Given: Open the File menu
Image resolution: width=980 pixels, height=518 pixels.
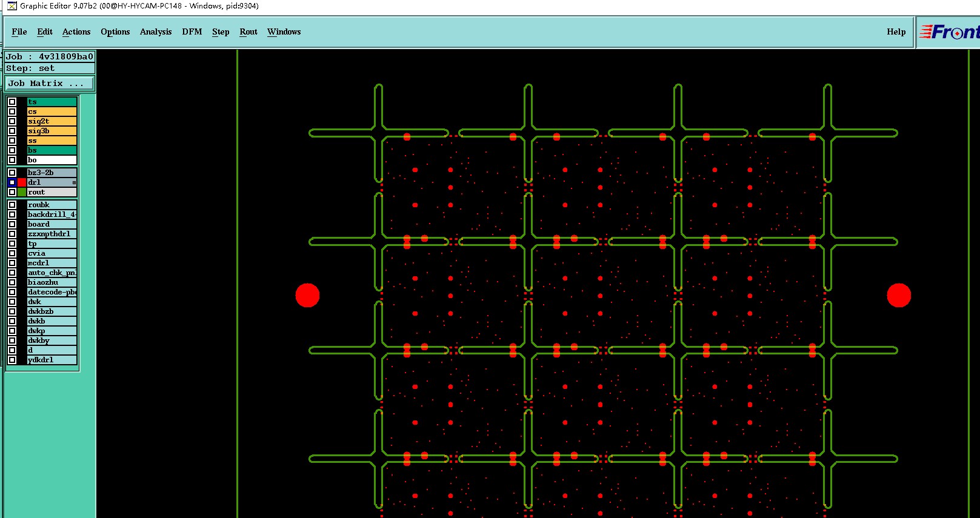Looking at the screenshot, I should [19, 32].
